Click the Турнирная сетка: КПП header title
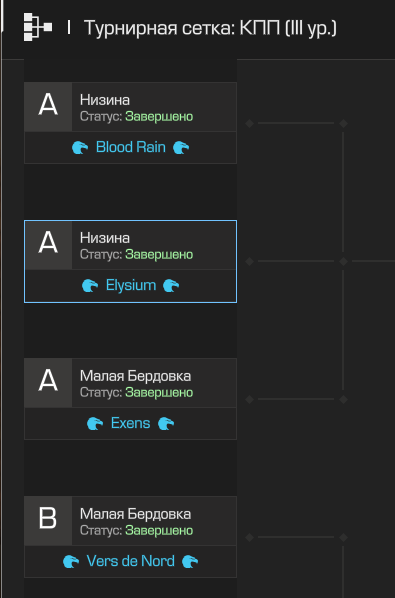 pyautogui.click(x=210, y=28)
